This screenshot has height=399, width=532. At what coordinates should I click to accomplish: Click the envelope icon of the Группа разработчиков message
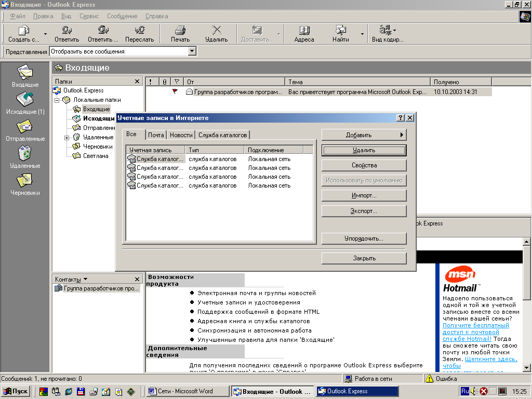click(x=189, y=91)
